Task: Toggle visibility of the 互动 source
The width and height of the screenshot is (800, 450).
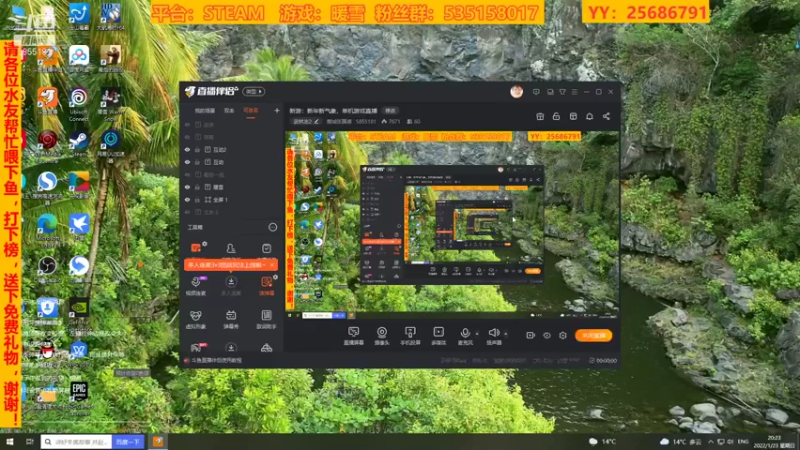Action: point(187,162)
